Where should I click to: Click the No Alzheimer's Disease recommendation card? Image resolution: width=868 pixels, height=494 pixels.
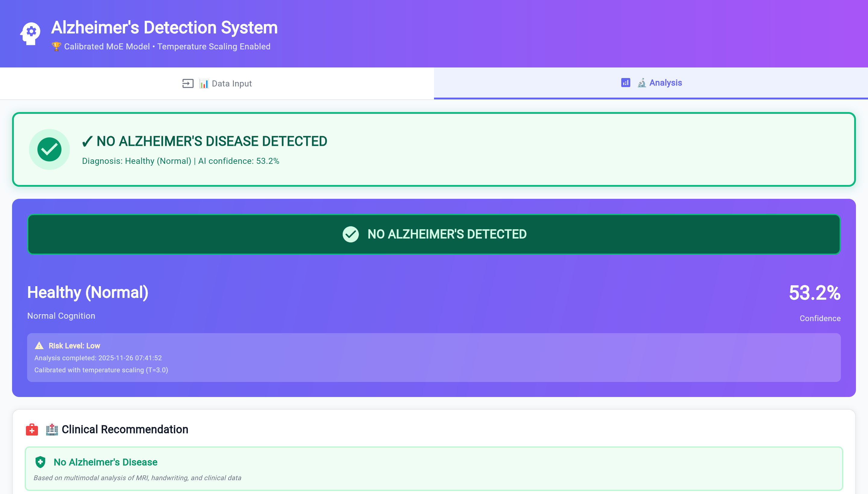point(433,469)
